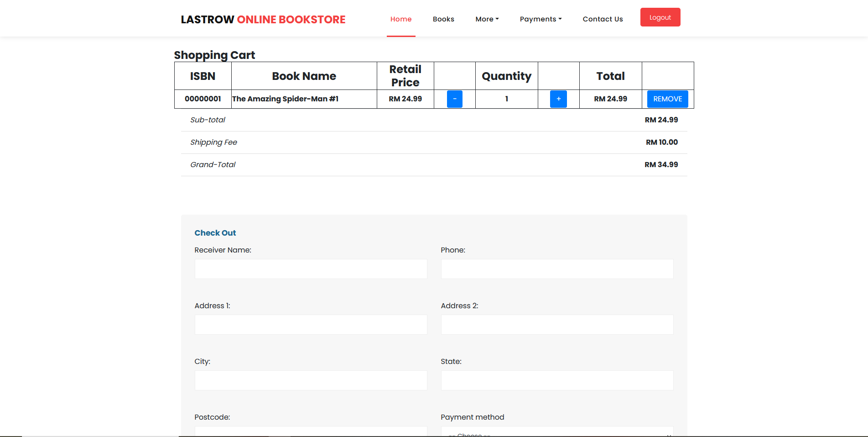This screenshot has height=437, width=868.
Task: Click the Logout button
Action: click(660, 17)
